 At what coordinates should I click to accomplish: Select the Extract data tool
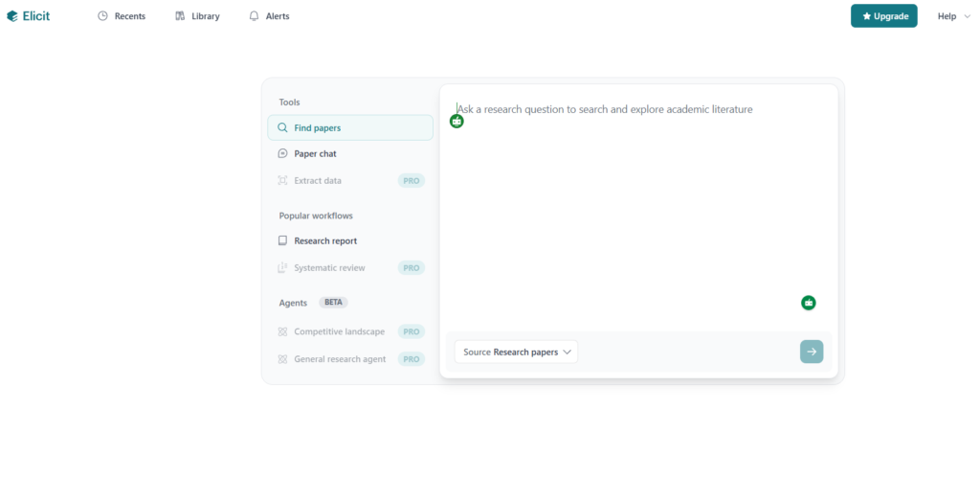pyautogui.click(x=318, y=180)
